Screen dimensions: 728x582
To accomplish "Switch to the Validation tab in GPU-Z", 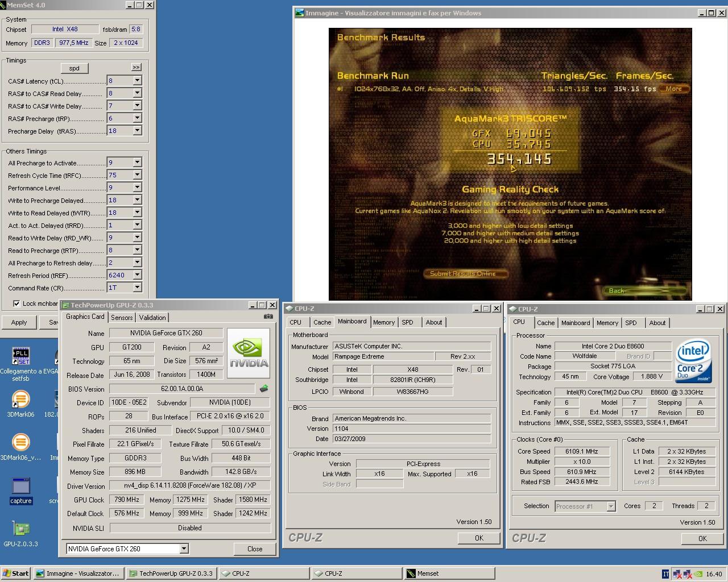I will (152, 318).
